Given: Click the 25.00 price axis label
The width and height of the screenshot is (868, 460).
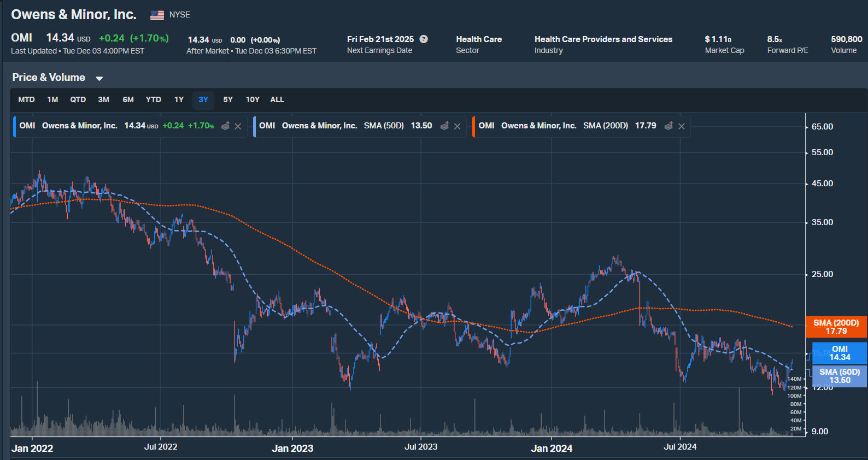Looking at the screenshot, I should click(822, 274).
